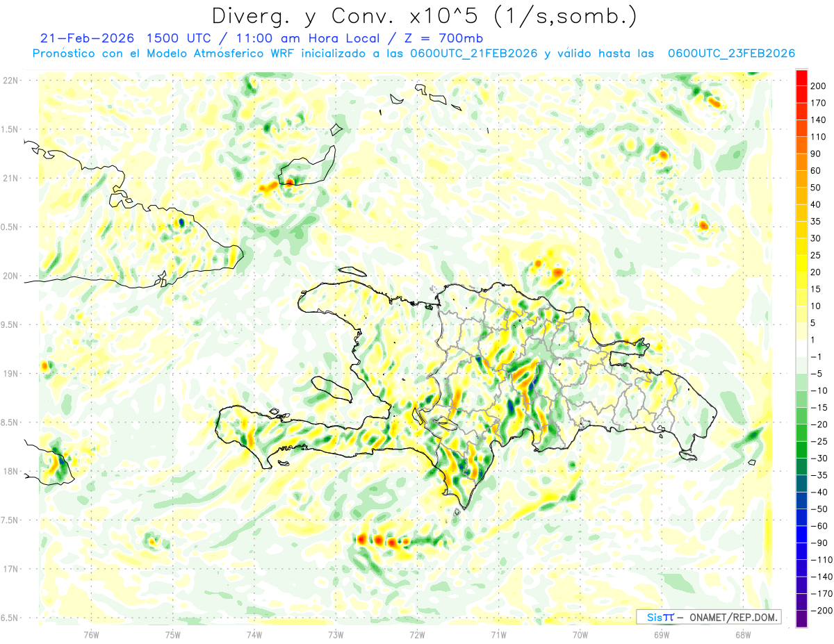
Task: Click the 71W longitude label
Action: coord(498,634)
